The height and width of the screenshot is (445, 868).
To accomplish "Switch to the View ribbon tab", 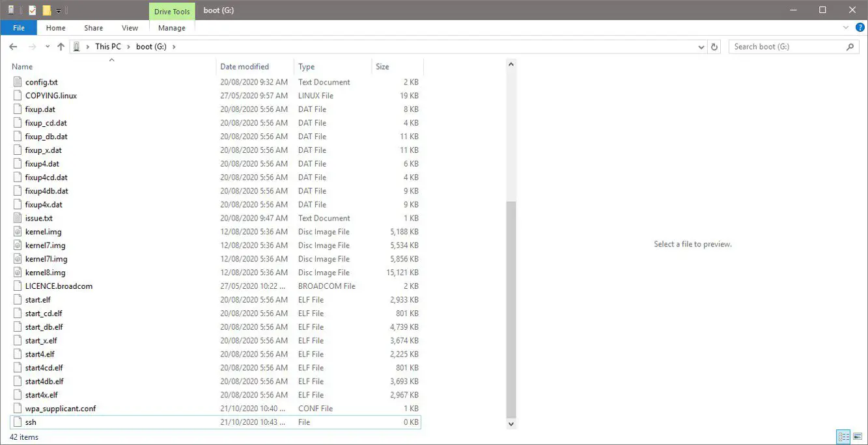I will coord(130,28).
